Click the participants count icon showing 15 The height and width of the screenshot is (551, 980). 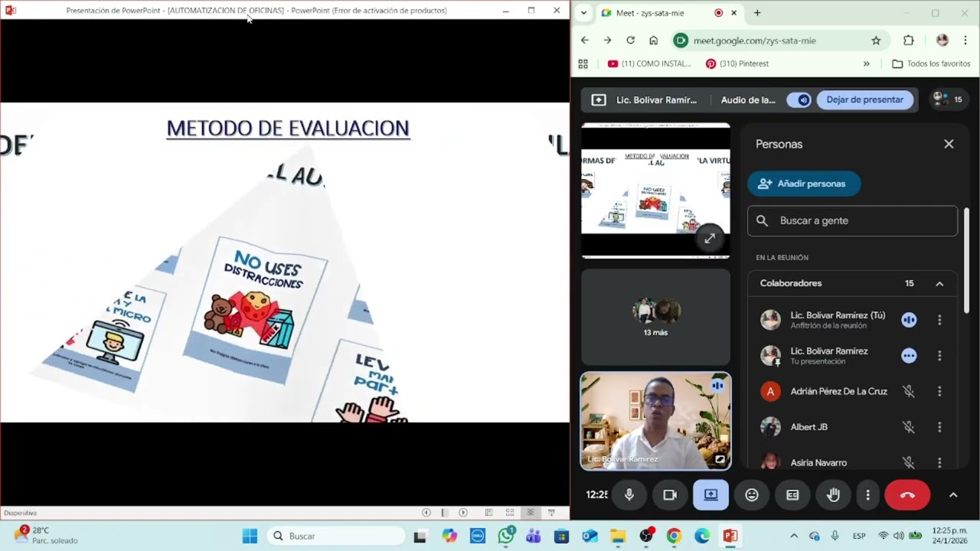[x=948, y=99]
